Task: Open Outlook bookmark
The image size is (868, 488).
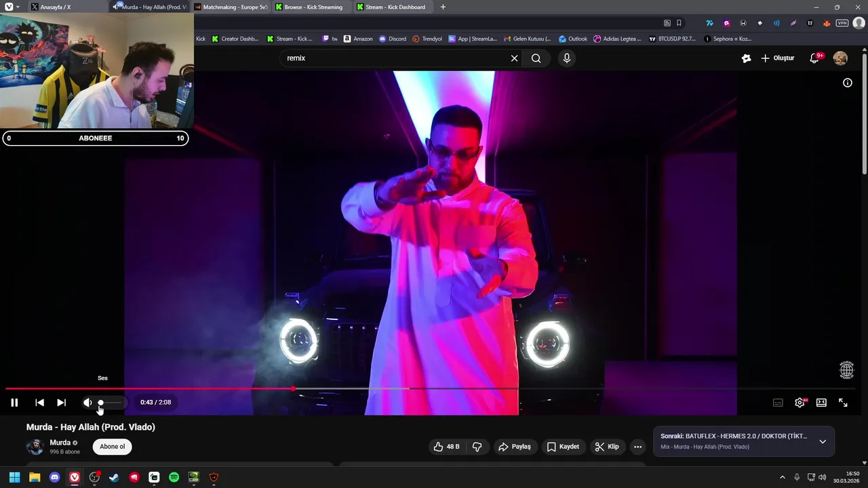Action: (x=573, y=39)
